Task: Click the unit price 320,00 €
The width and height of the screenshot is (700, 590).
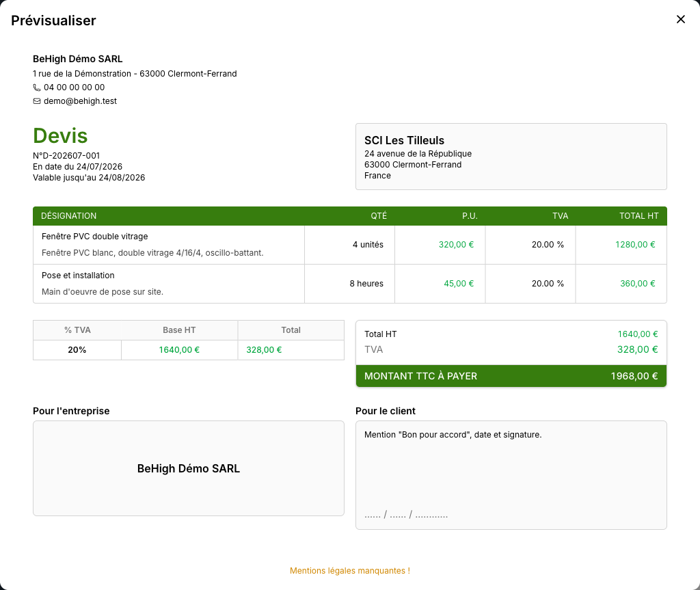Action: tap(456, 244)
